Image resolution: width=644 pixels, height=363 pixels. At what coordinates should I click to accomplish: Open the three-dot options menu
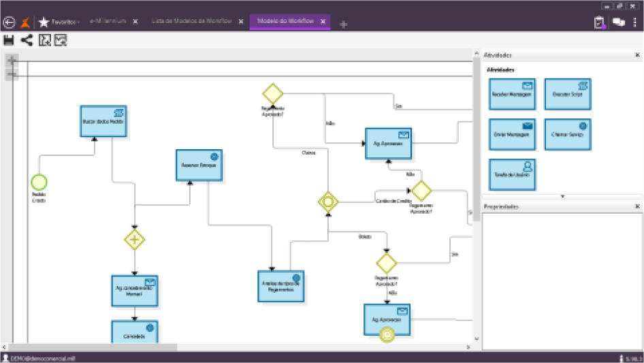[634, 22]
